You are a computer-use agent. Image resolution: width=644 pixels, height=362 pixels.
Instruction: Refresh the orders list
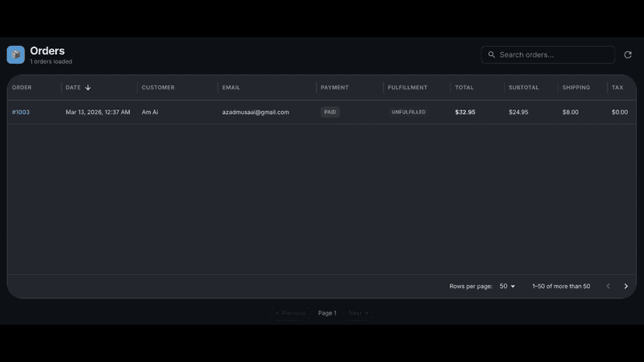628,54
